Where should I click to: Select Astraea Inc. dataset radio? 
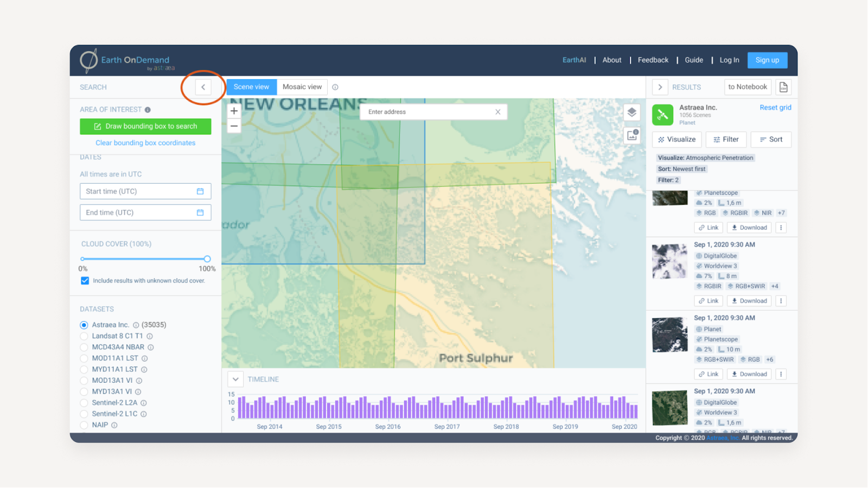[84, 325]
